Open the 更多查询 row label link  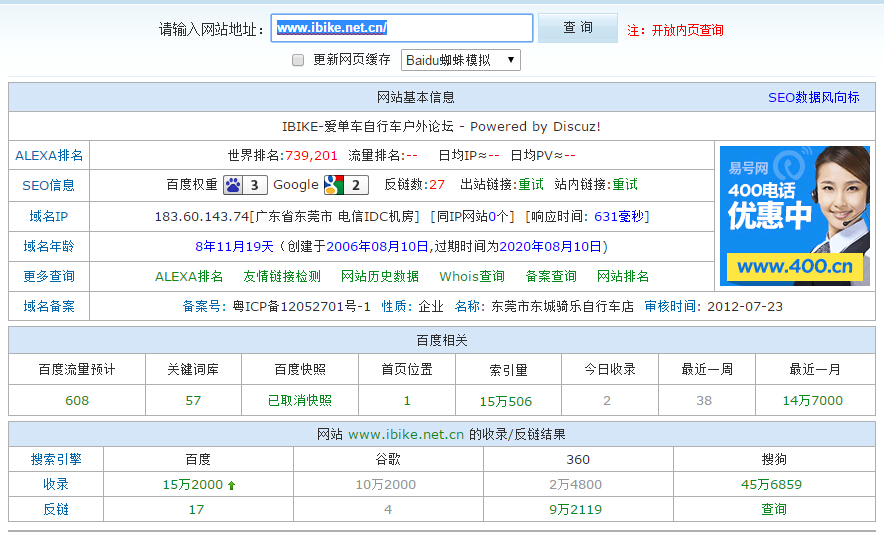pos(48,276)
